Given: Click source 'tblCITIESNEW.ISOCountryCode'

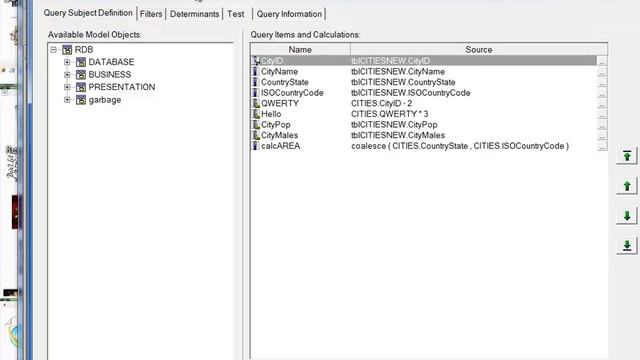Looking at the screenshot, I should [411, 93].
